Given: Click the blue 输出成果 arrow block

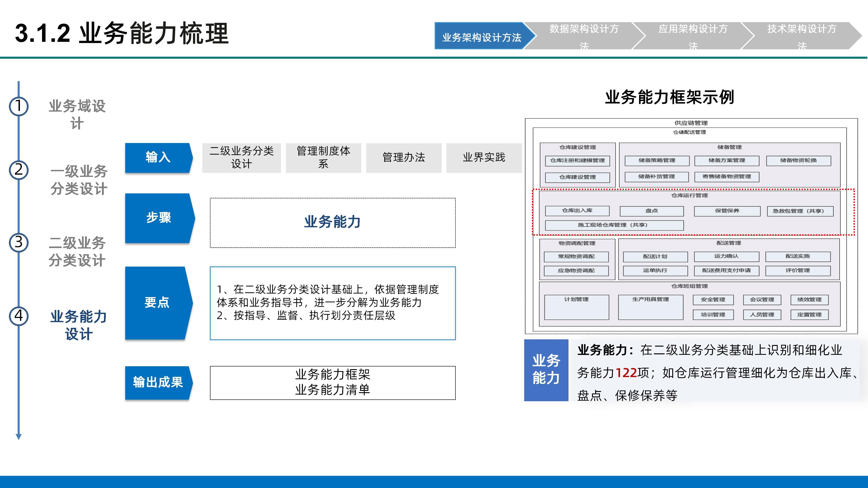Looking at the screenshot, I should click(x=159, y=382).
